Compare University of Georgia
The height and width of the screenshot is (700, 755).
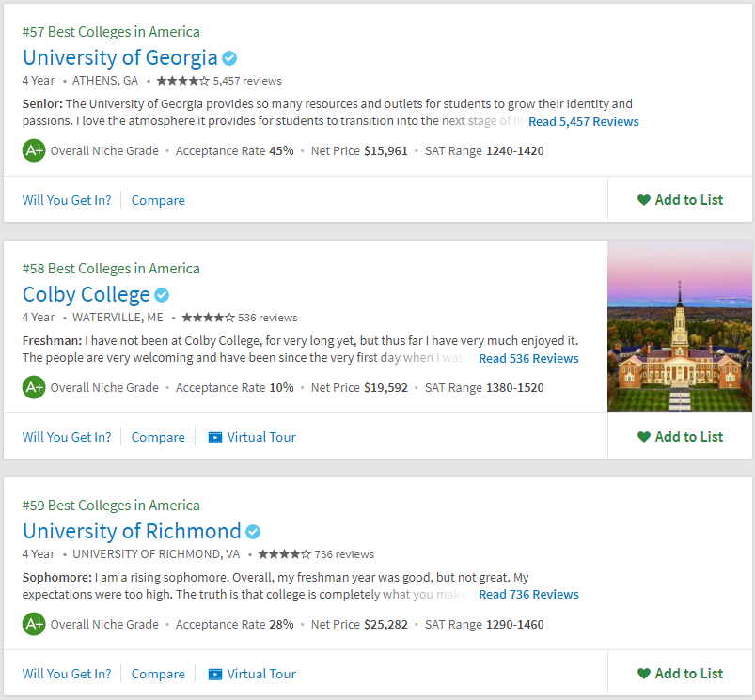[x=158, y=201]
